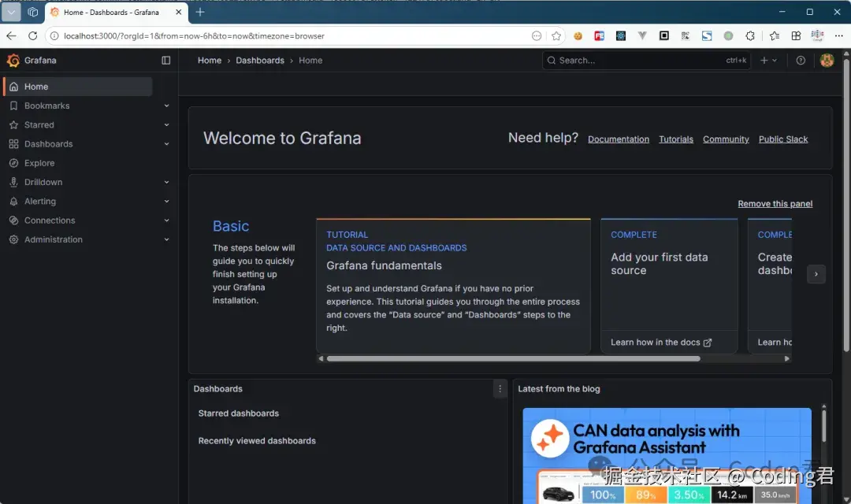Screen dimensions: 851x504
Task: Open the Dashboards panel menu dots
Action: click(x=500, y=388)
